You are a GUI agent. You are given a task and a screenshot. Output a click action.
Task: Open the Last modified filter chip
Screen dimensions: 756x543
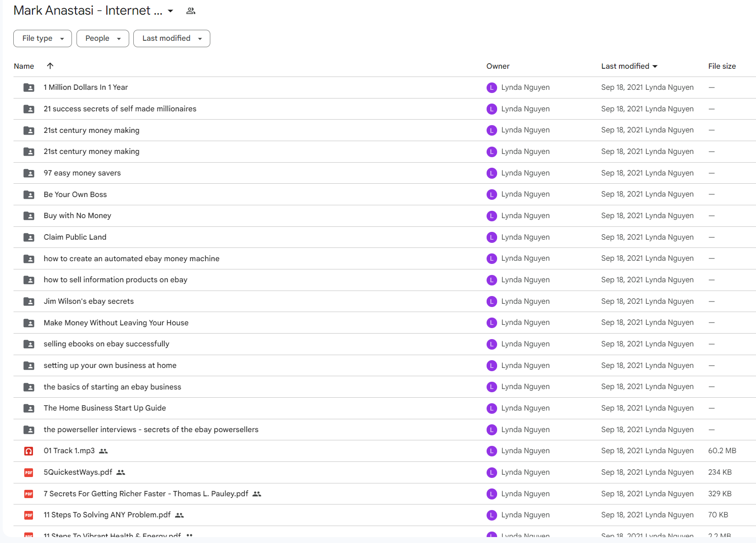(x=172, y=38)
